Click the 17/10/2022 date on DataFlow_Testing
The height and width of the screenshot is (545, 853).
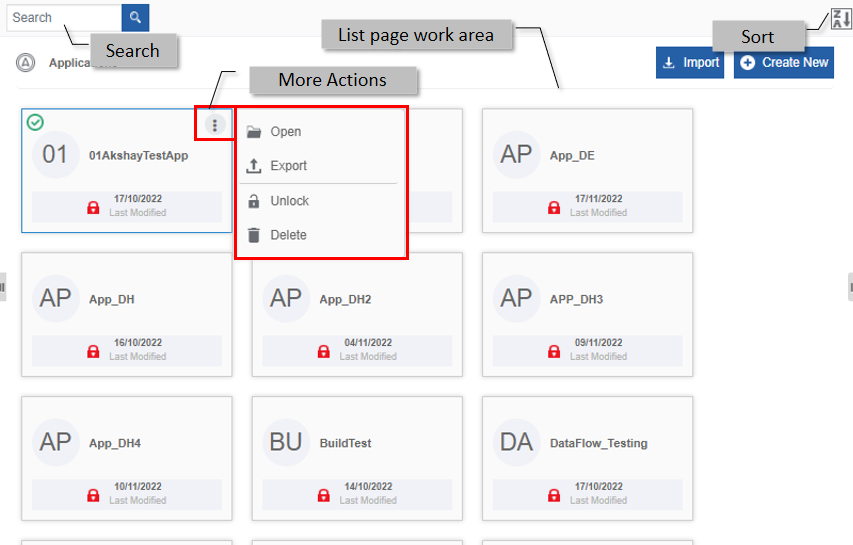[x=598, y=486]
